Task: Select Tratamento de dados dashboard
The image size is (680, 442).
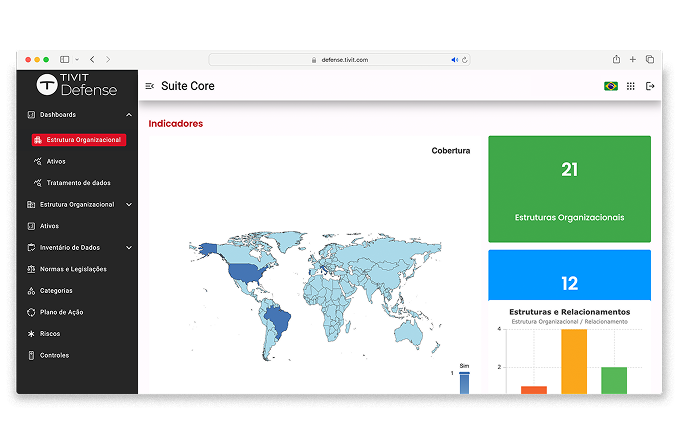Action: pyautogui.click(x=78, y=183)
